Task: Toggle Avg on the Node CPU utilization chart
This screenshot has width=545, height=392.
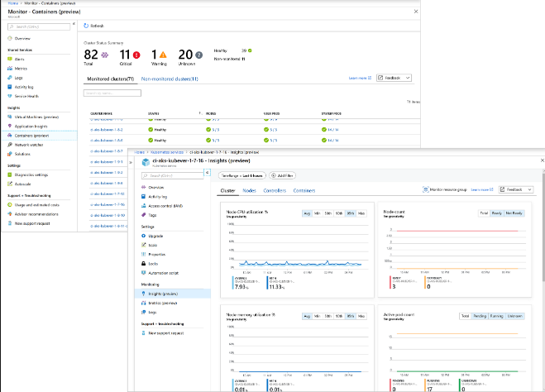Action: point(307,213)
